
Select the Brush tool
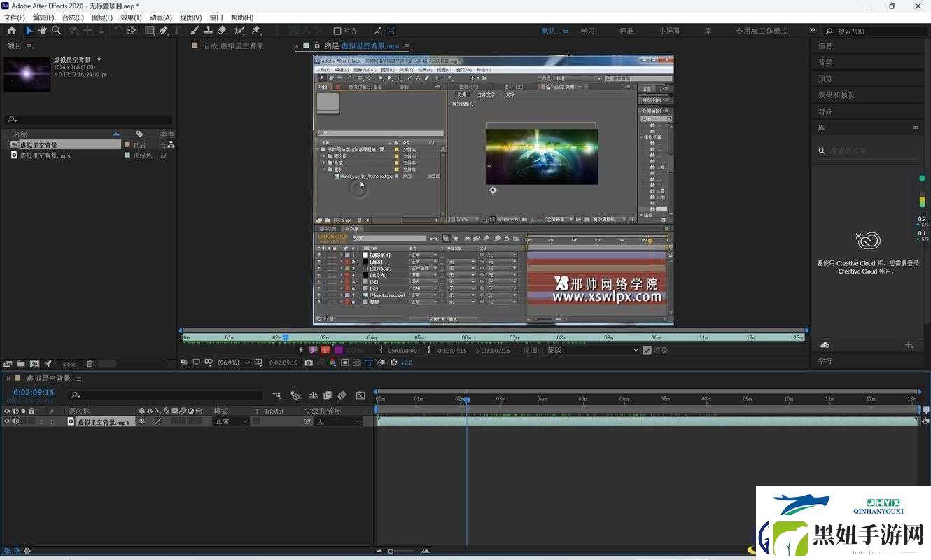[195, 31]
